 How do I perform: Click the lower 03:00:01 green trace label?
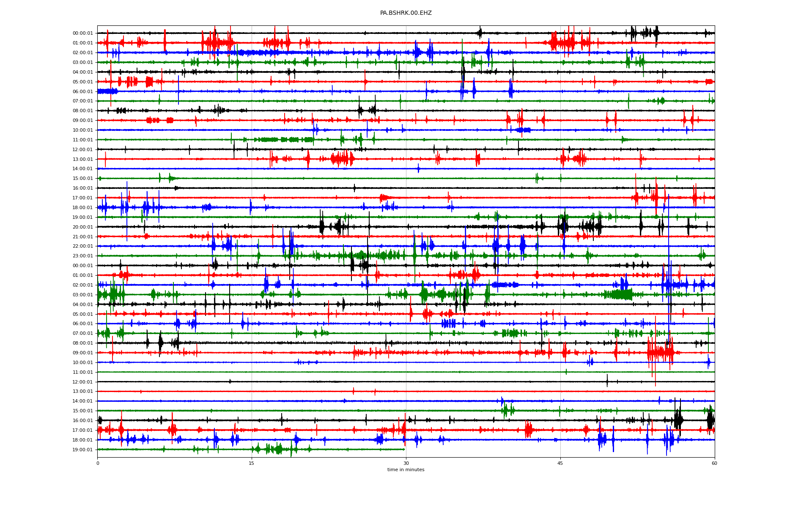coord(82,295)
